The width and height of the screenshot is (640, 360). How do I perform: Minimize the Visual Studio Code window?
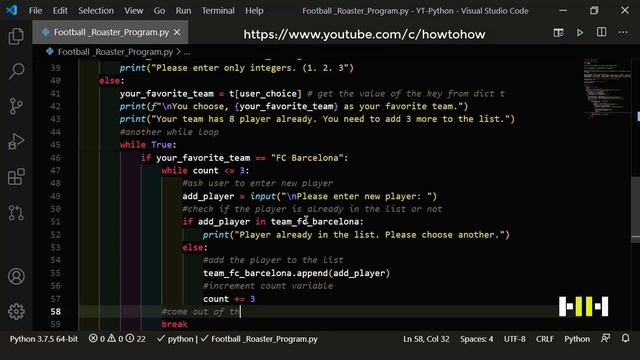pos(563,11)
